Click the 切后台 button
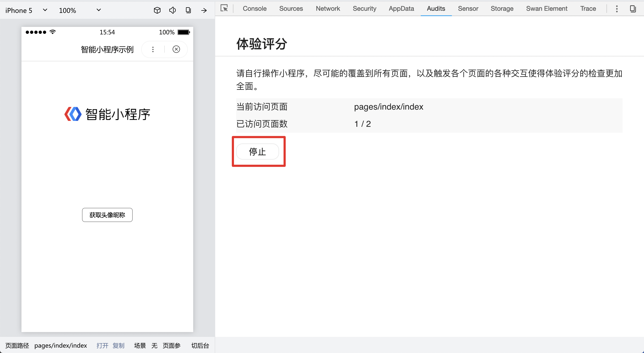 [200, 345]
